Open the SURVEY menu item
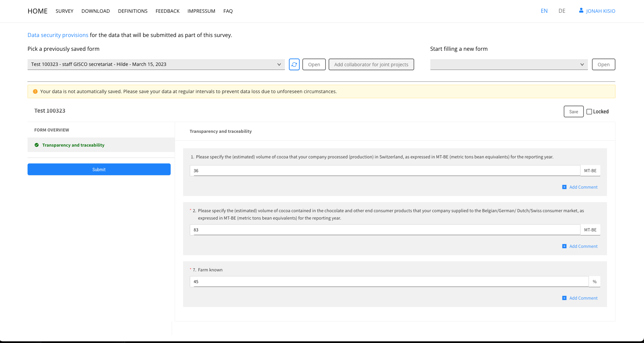 [65, 11]
